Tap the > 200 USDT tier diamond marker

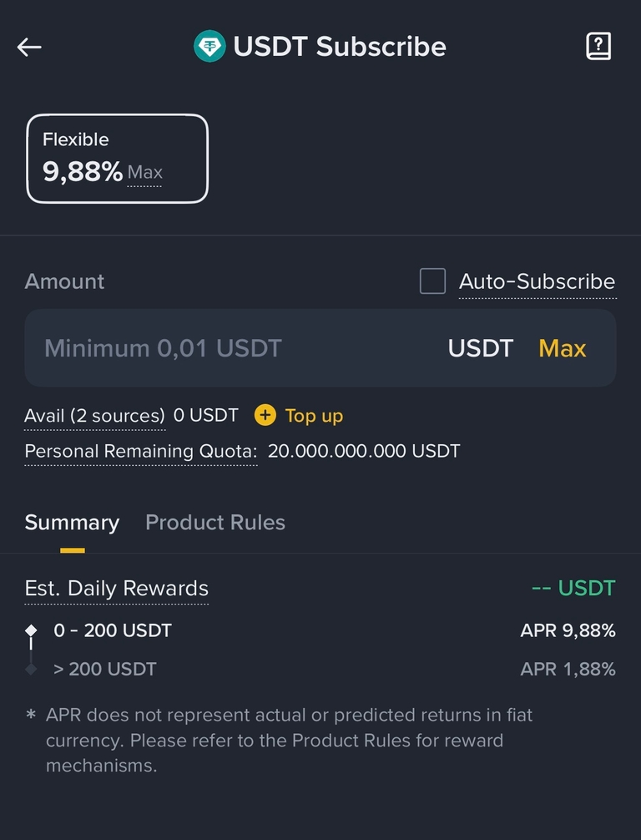[32, 669]
